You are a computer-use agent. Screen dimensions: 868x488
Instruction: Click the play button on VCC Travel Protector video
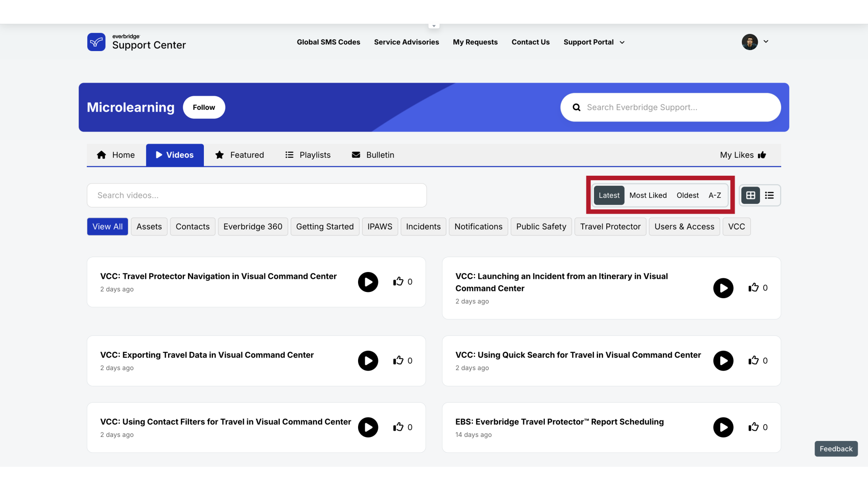(368, 281)
